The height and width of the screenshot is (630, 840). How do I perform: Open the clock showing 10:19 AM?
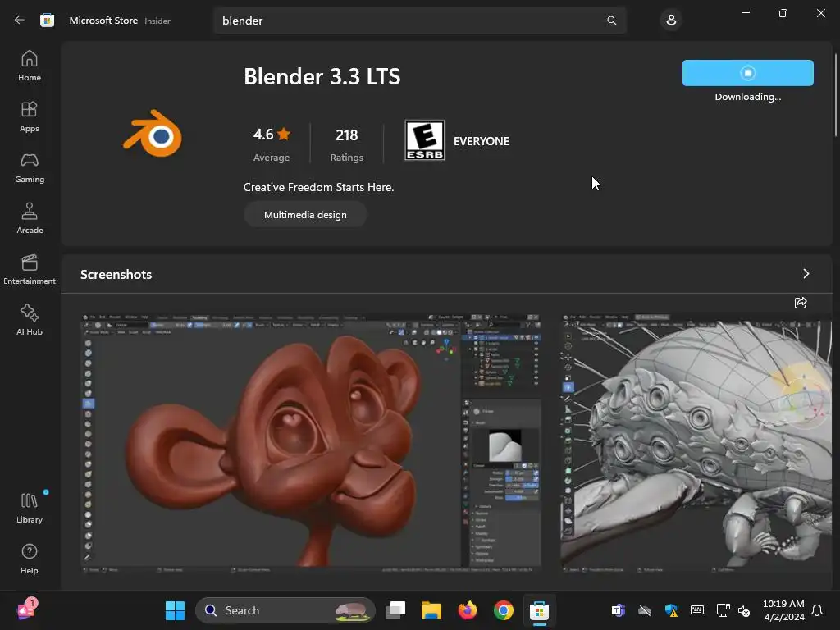pos(783,610)
